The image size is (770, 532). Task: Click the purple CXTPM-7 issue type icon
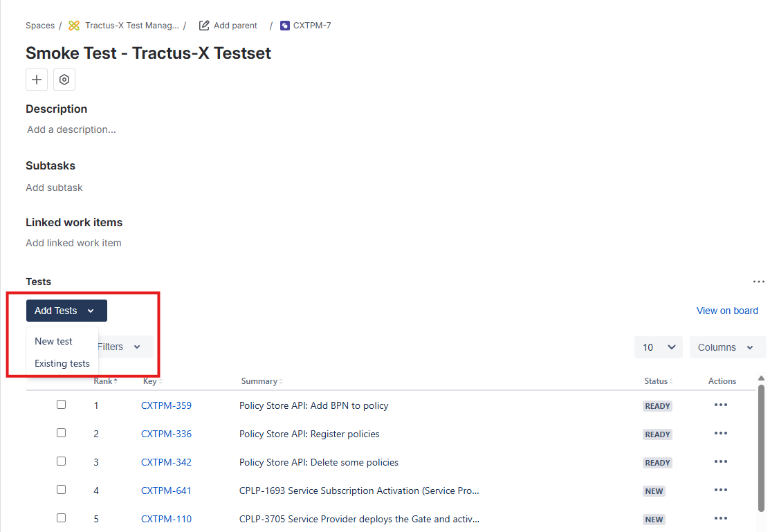pos(285,26)
